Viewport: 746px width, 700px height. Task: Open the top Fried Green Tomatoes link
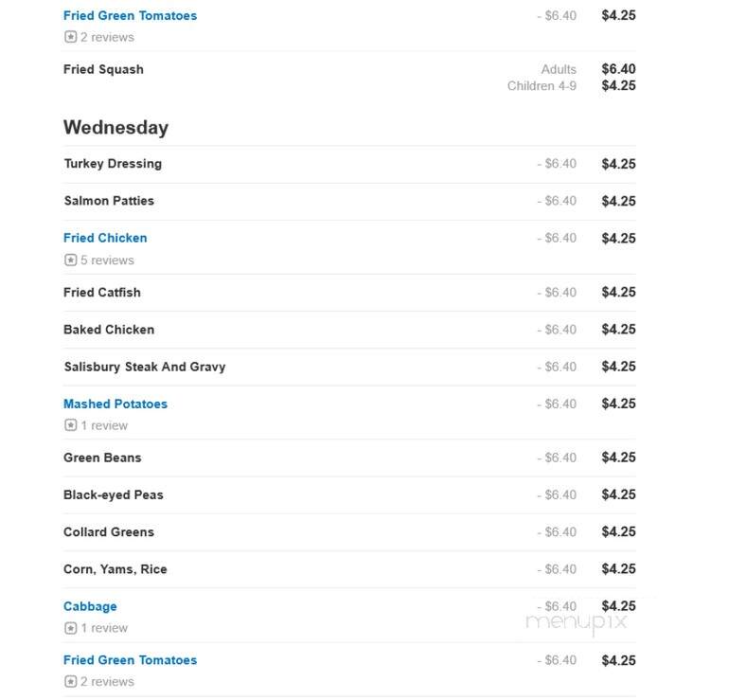point(130,16)
